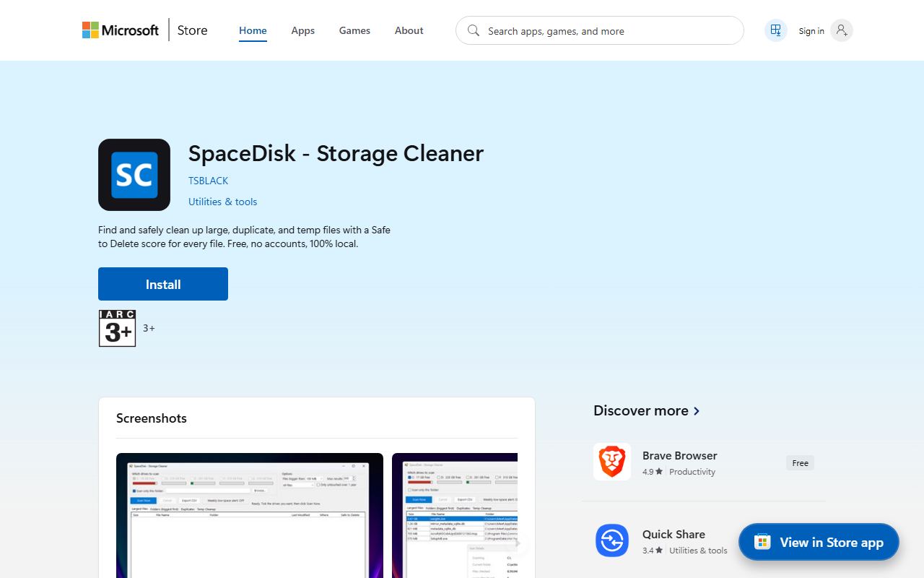The height and width of the screenshot is (578, 924).
Task: Click the app description paragraph text
Action: coord(244,237)
